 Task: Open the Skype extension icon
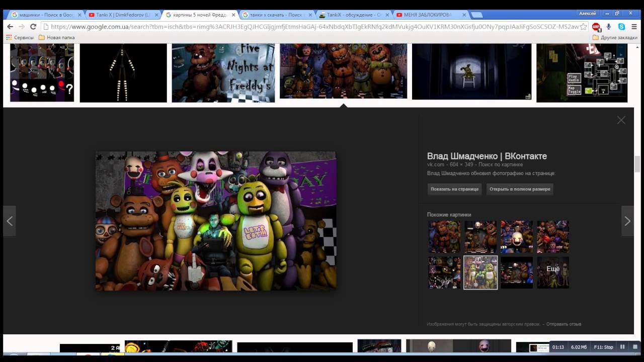point(621,27)
